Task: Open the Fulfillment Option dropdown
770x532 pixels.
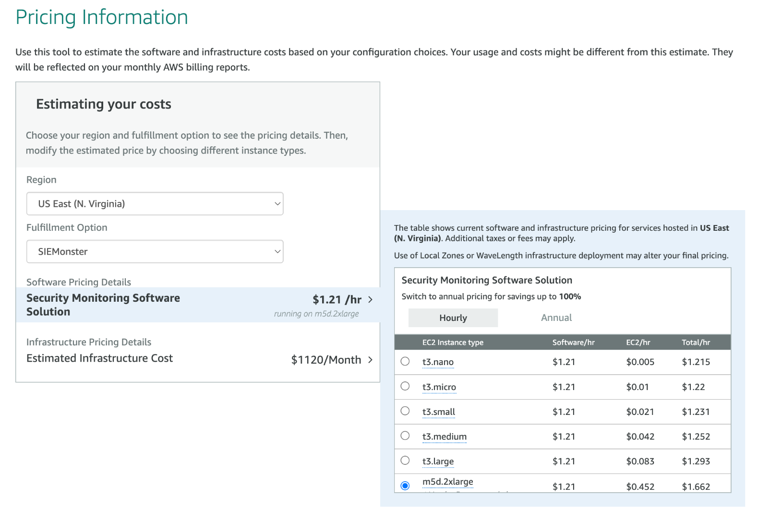Action: 155,252
